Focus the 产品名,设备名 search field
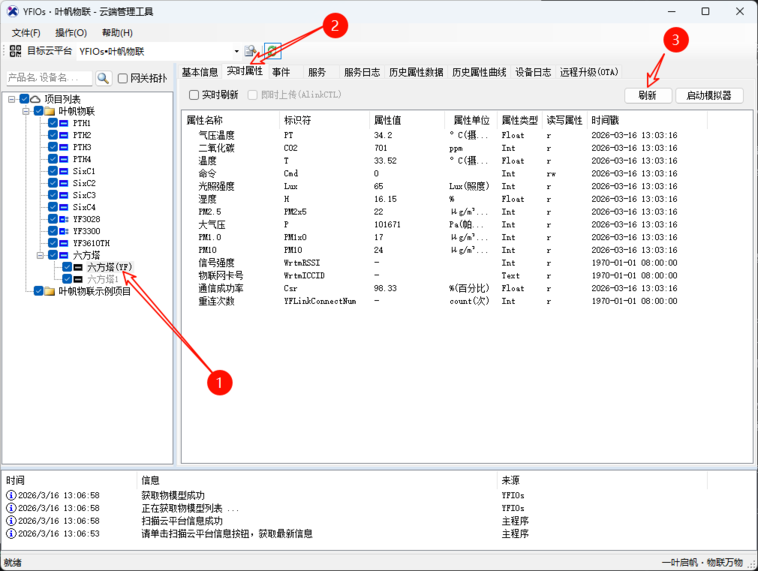This screenshot has height=571, width=758. (49, 78)
